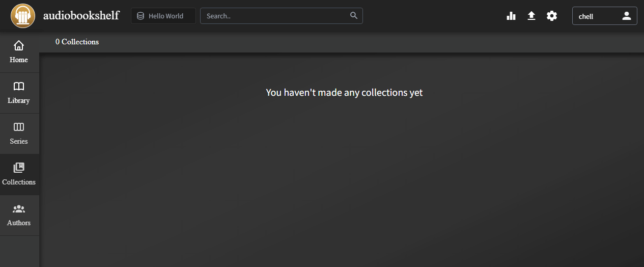Open the chell user account button
The image size is (644, 267).
click(x=604, y=16)
